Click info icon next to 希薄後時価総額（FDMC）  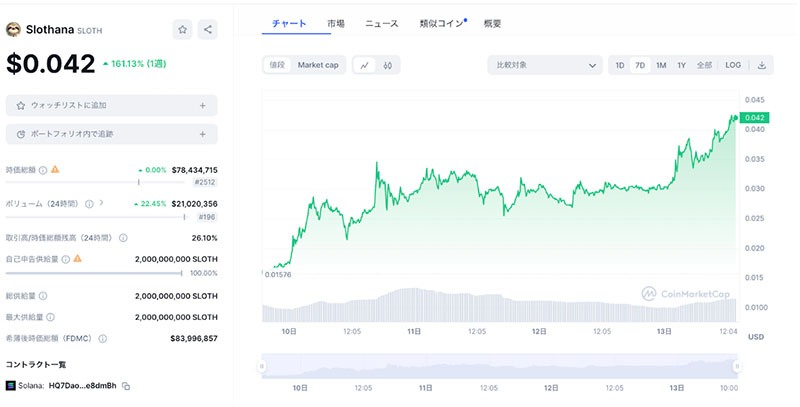point(103,339)
